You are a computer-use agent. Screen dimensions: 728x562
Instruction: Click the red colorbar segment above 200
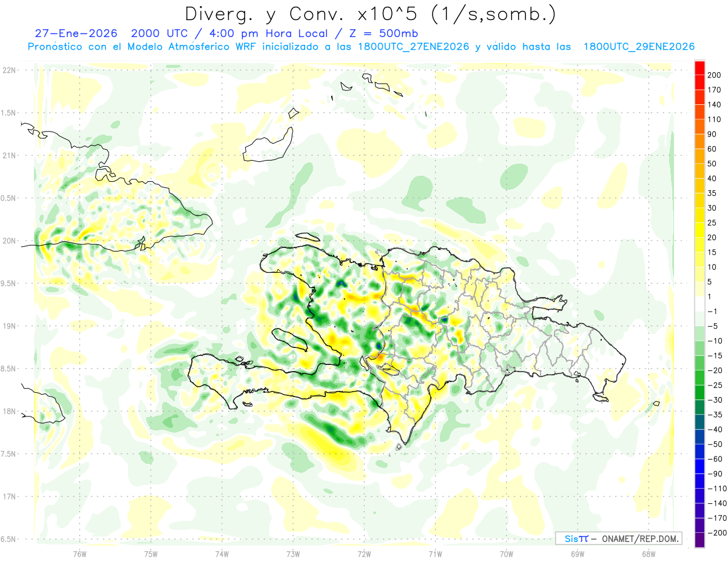[x=699, y=67]
